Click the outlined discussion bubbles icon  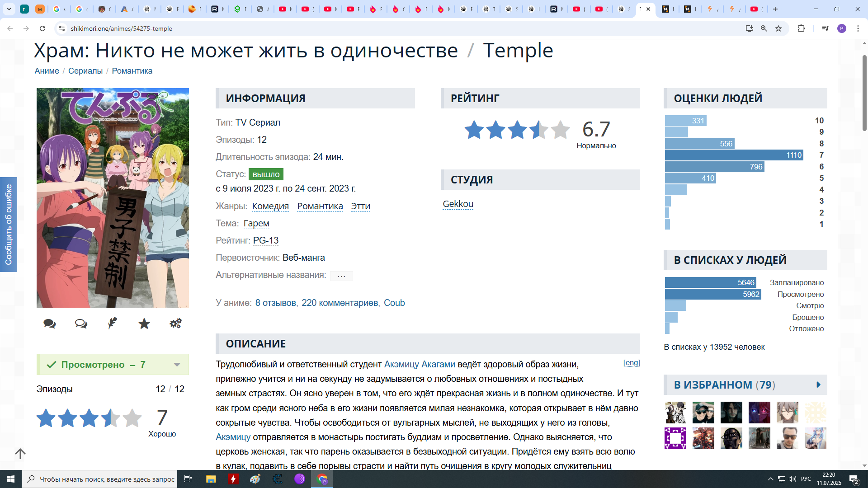pos(81,324)
